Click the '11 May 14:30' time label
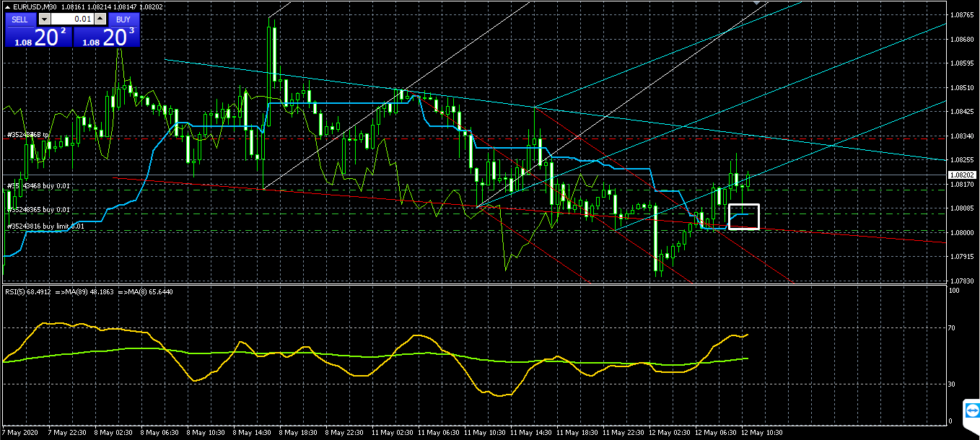 pos(530,433)
